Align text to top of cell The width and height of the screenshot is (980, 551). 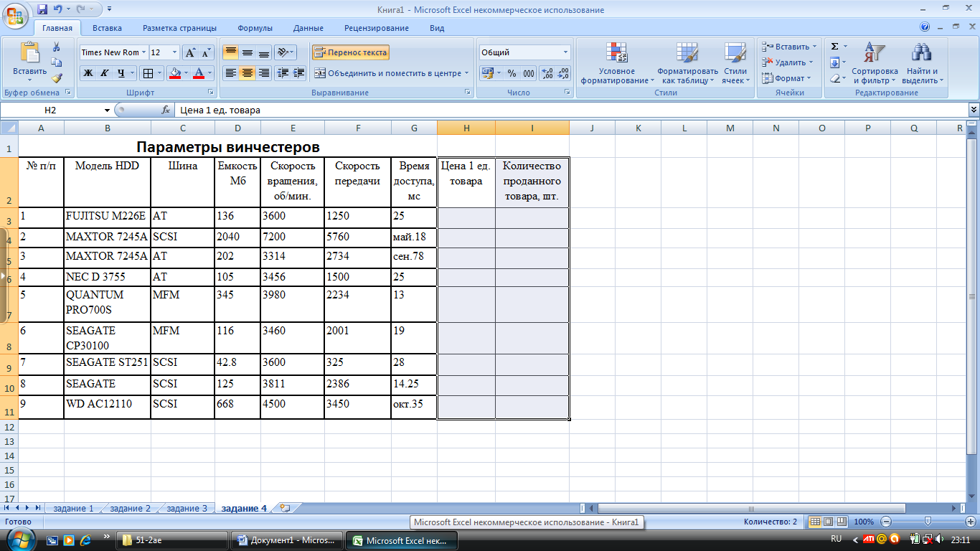(x=230, y=52)
